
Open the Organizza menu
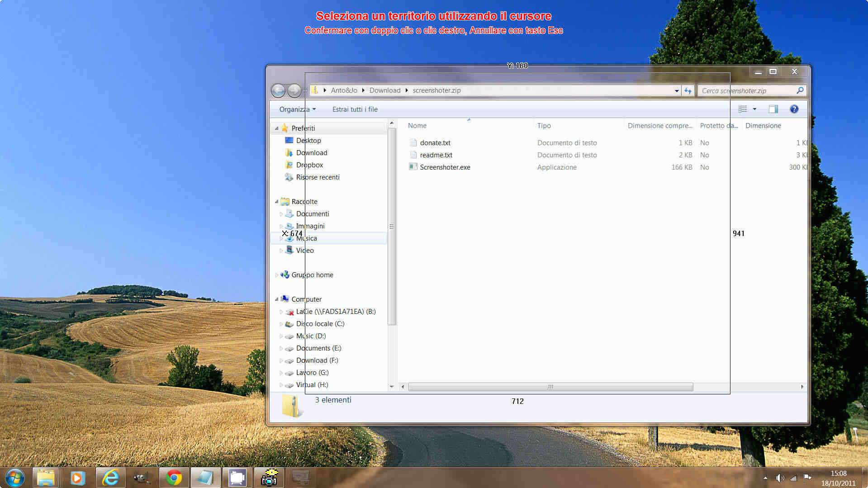tap(297, 109)
